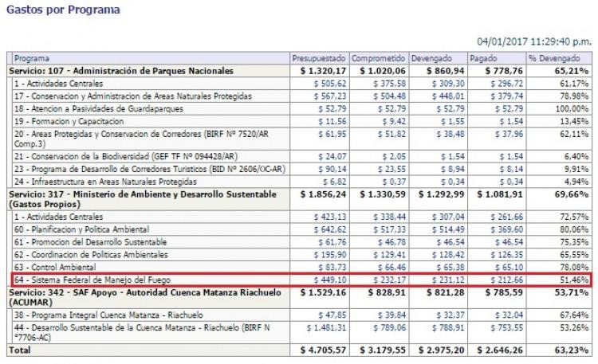The width and height of the screenshot is (598, 364).
Task: Click the $ 2.646,26 total pagado
Action: (x=500, y=350)
